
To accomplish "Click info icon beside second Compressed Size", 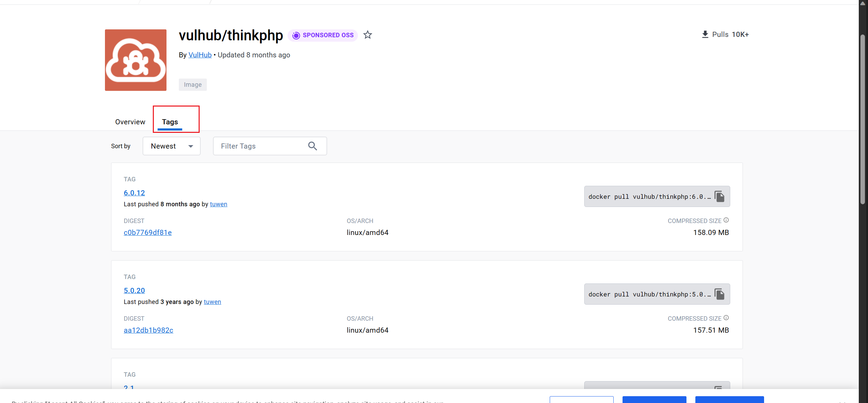I will click(726, 318).
